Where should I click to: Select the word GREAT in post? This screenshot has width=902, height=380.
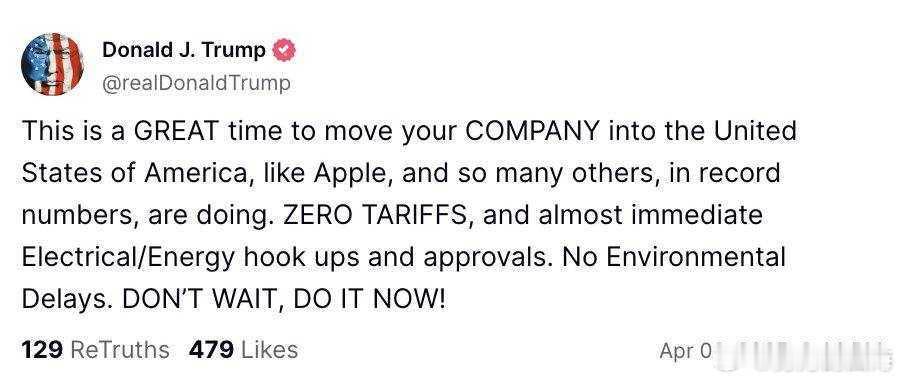click(x=175, y=131)
